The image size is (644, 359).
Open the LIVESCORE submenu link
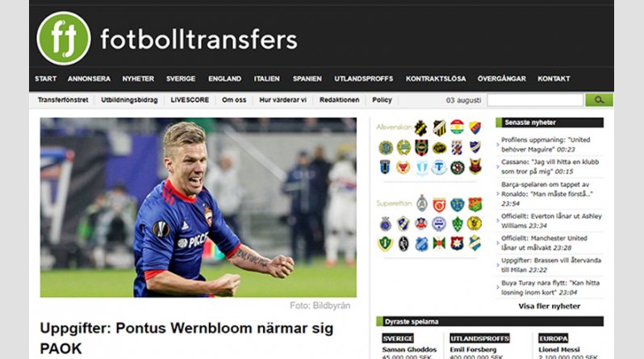tap(190, 100)
